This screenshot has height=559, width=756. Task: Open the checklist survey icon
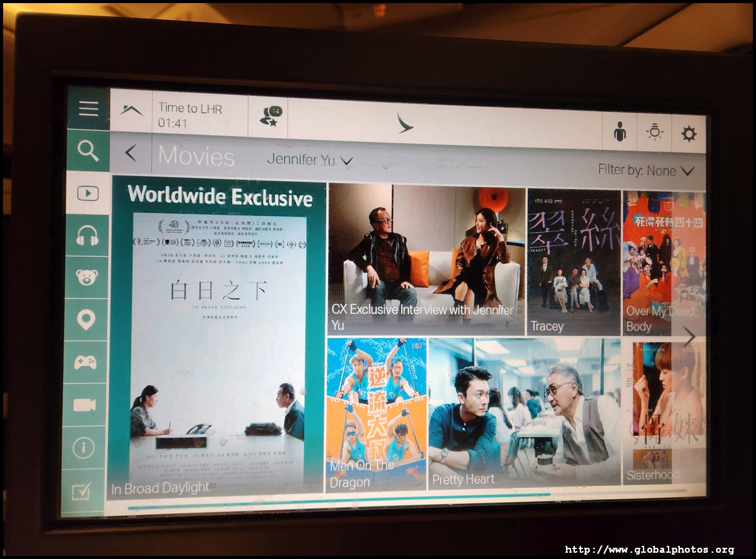pyautogui.click(x=82, y=492)
